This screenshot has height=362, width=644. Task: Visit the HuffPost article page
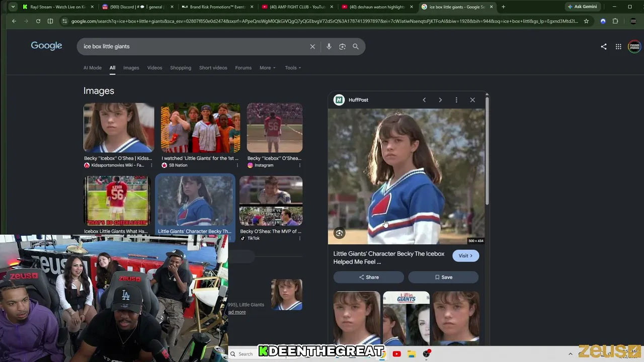(465, 256)
